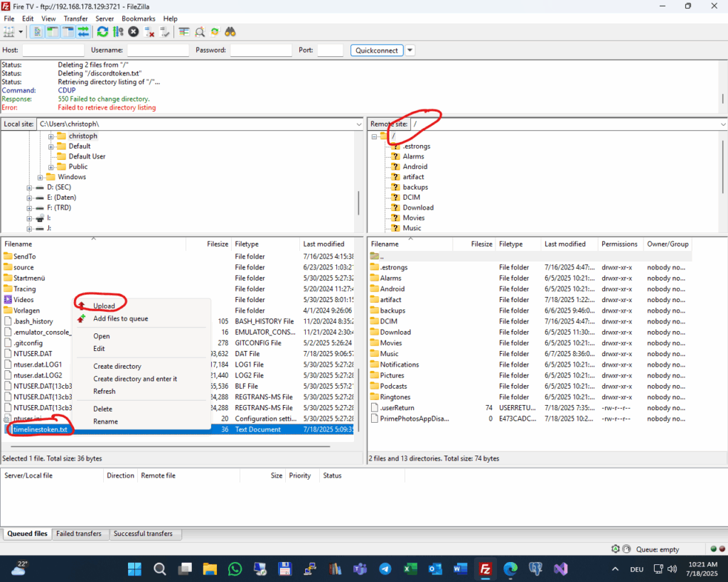
Task: Sort local files by Last modified column
Action: (328, 244)
